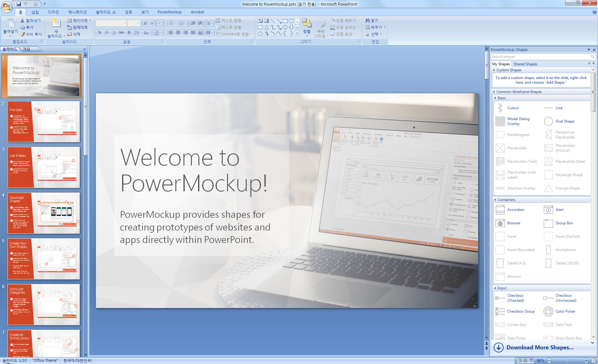This screenshot has width=598, height=364.
Task: Select the isosceles triangle shape in gallery
Action: [x=267, y=27]
